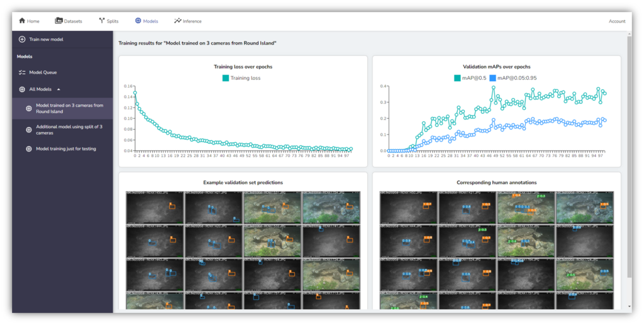The image size is (644, 325).
Task: Click the Models network icon
Action: 138,21
